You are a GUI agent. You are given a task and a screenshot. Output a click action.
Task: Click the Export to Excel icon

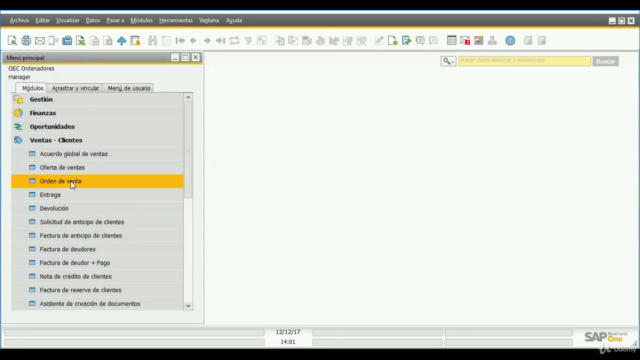coord(80,40)
